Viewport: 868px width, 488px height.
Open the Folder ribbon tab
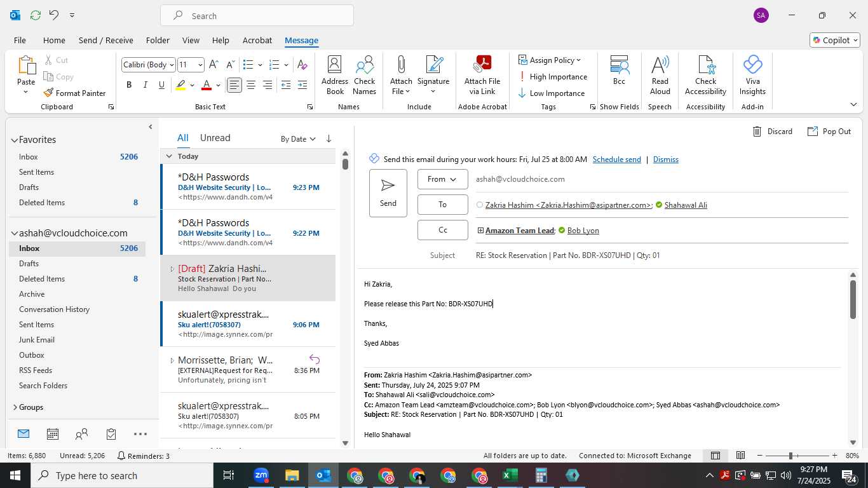(158, 40)
